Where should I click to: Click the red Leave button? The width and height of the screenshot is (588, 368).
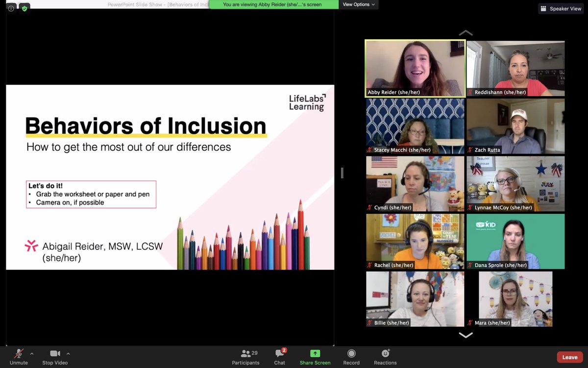click(570, 357)
